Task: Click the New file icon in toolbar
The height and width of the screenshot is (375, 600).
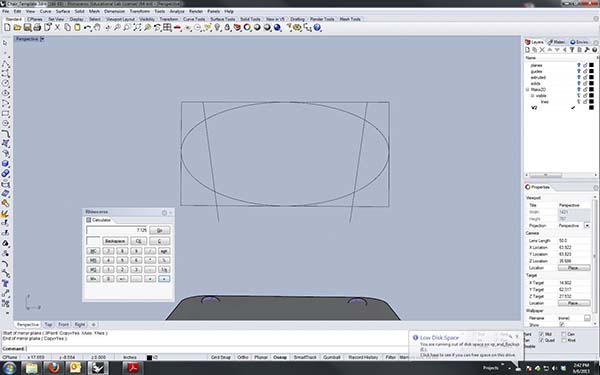Action: pos(7,28)
